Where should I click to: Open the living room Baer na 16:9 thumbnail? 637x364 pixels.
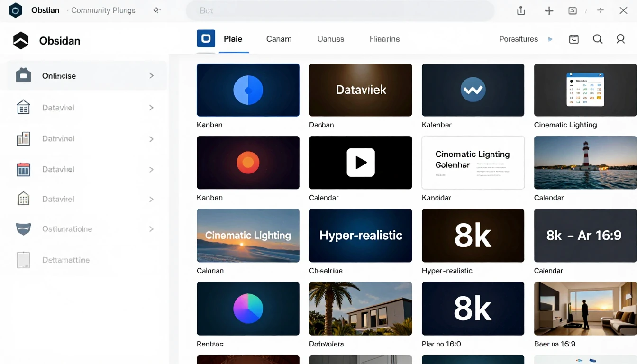(x=585, y=309)
